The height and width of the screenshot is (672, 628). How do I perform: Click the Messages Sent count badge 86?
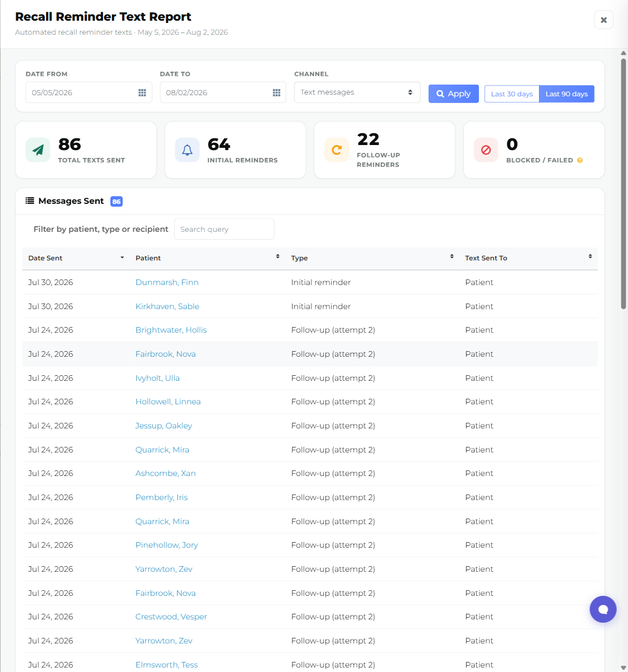coord(117,202)
